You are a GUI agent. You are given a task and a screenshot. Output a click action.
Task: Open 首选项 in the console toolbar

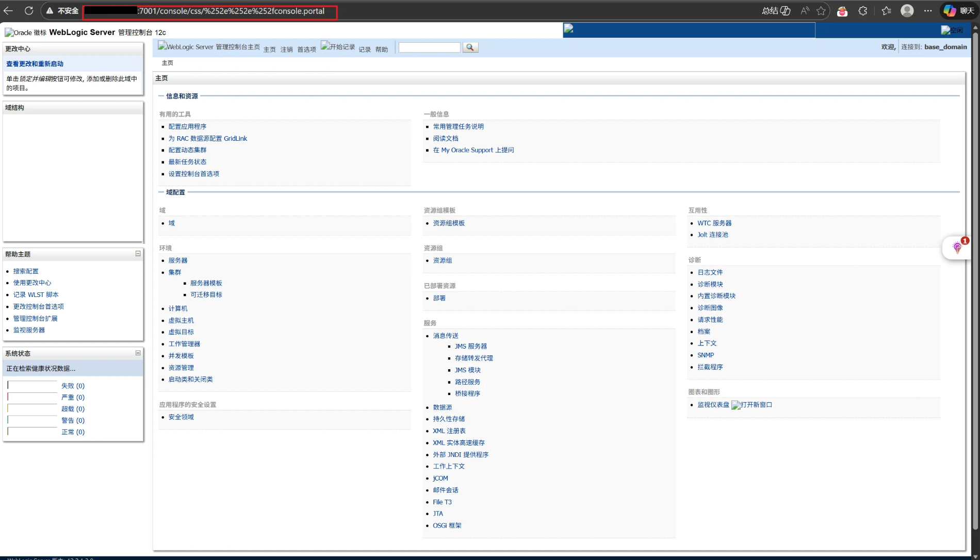point(306,50)
